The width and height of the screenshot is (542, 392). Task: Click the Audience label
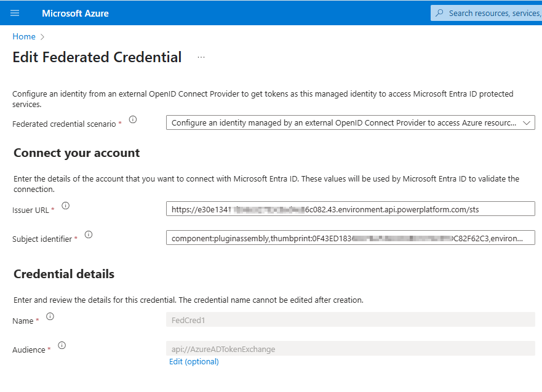pos(29,350)
